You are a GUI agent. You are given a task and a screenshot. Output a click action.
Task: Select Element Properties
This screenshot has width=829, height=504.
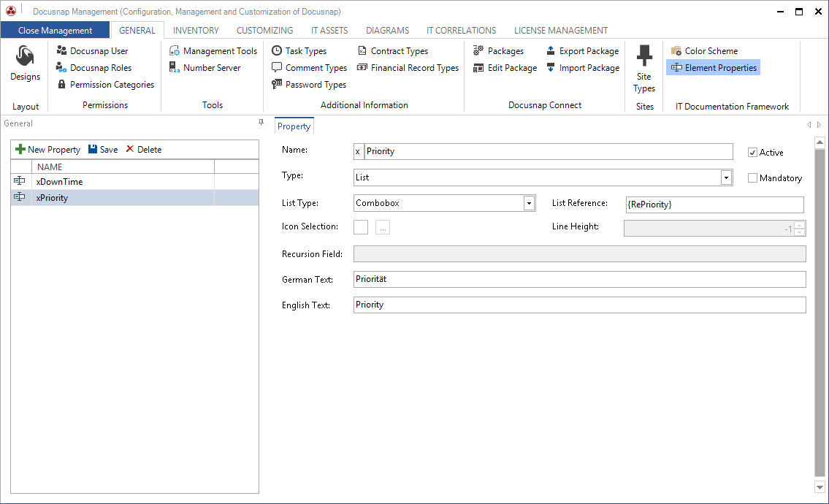click(x=713, y=68)
